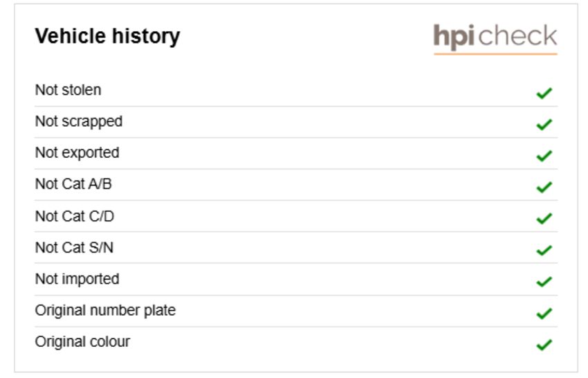The width and height of the screenshot is (588, 378).
Task: Click the green checkmark beside Original number plate
Action: (x=544, y=313)
